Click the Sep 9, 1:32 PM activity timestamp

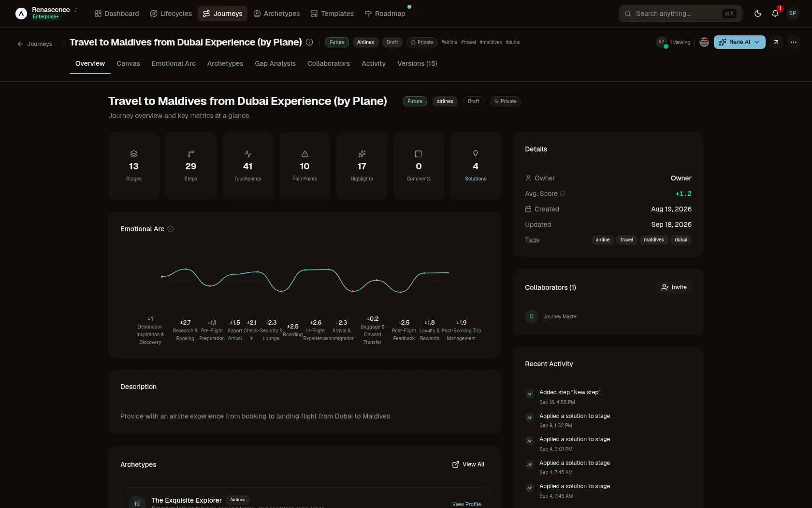click(x=556, y=426)
